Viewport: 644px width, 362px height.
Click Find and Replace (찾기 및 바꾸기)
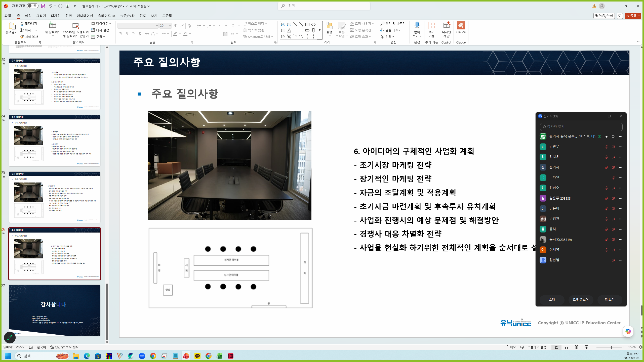(393, 24)
